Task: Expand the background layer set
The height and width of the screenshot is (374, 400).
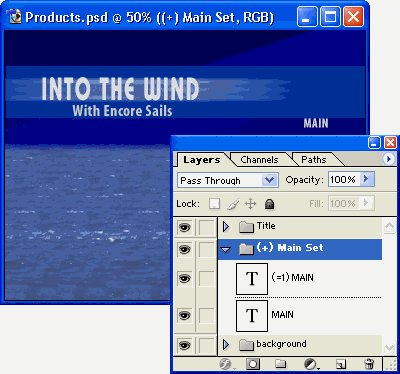Action: coord(226,345)
